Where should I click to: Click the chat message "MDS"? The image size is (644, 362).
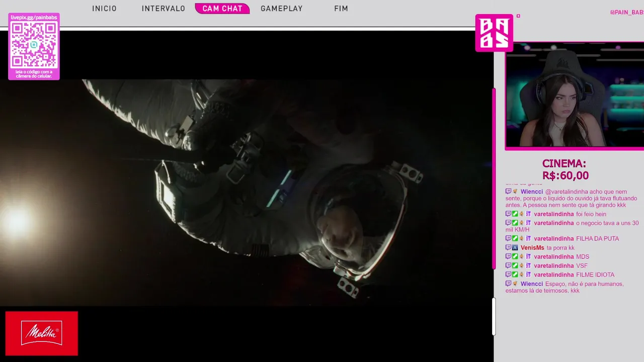point(583,257)
